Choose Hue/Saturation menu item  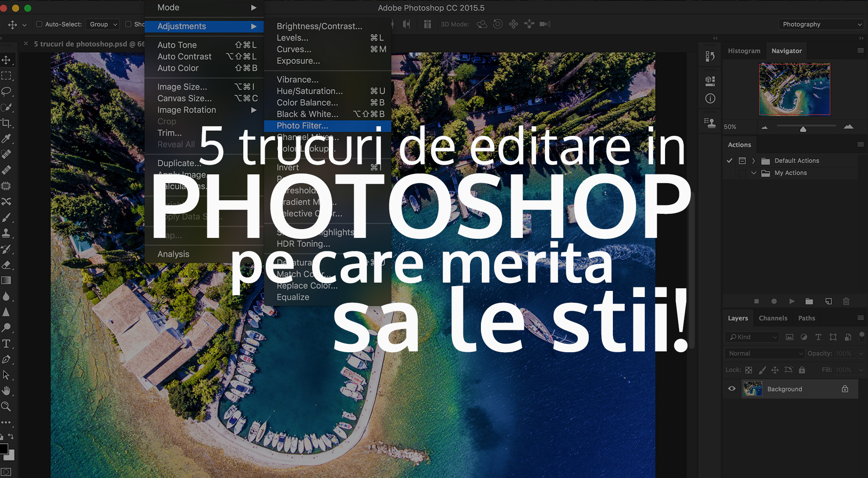(x=327, y=91)
